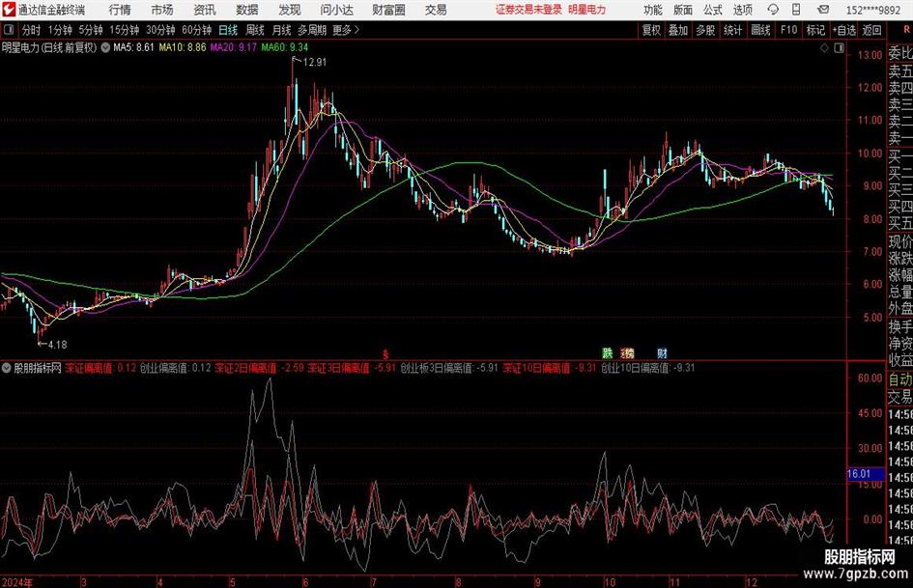Click the 复权 toolbar button
Viewport: 913px width, 588px height.
coord(651,30)
